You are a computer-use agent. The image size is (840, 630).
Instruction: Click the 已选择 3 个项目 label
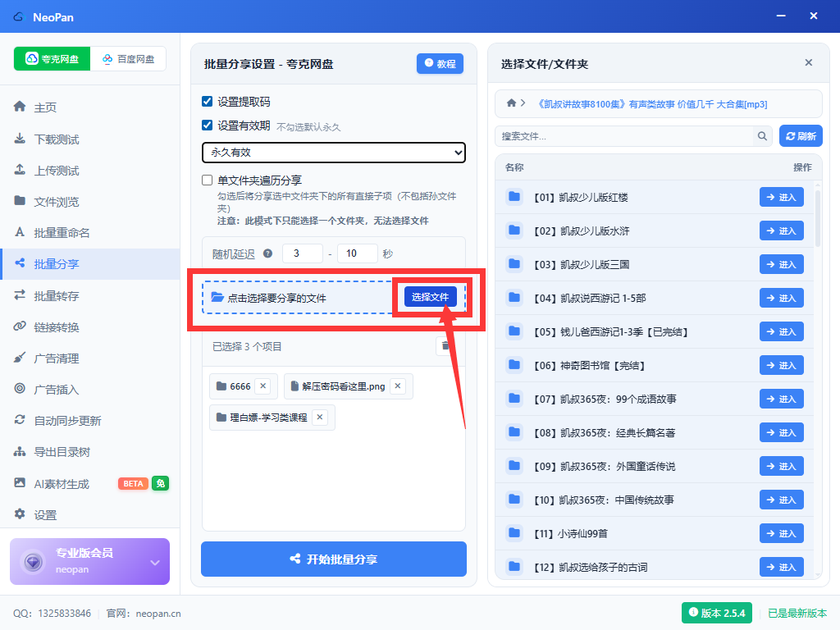tap(247, 347)
